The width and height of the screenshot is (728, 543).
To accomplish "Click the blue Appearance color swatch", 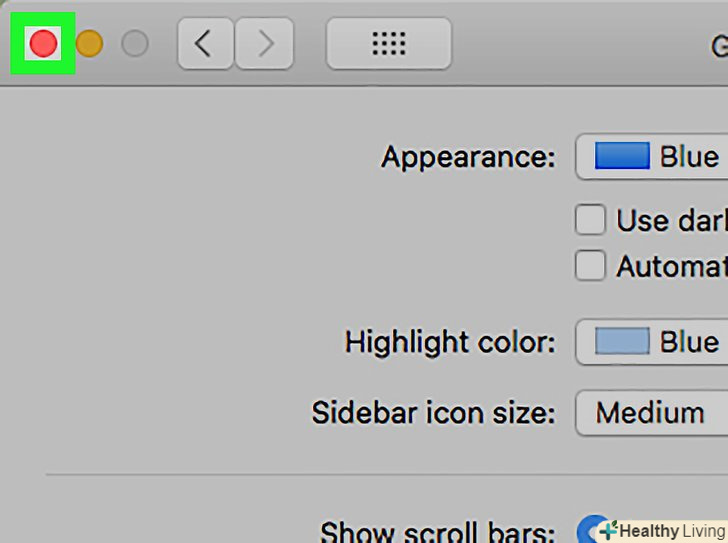I will 621,157.
